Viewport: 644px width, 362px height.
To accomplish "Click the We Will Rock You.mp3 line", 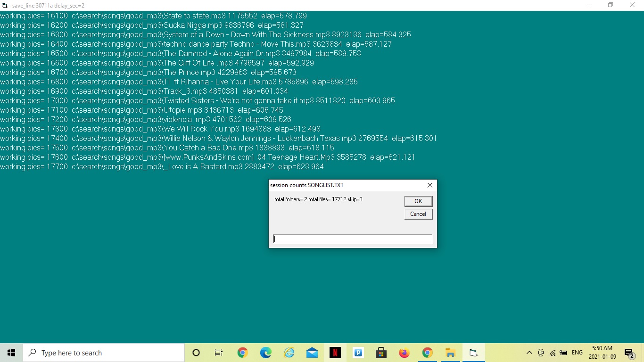I will tap(160, 129).
